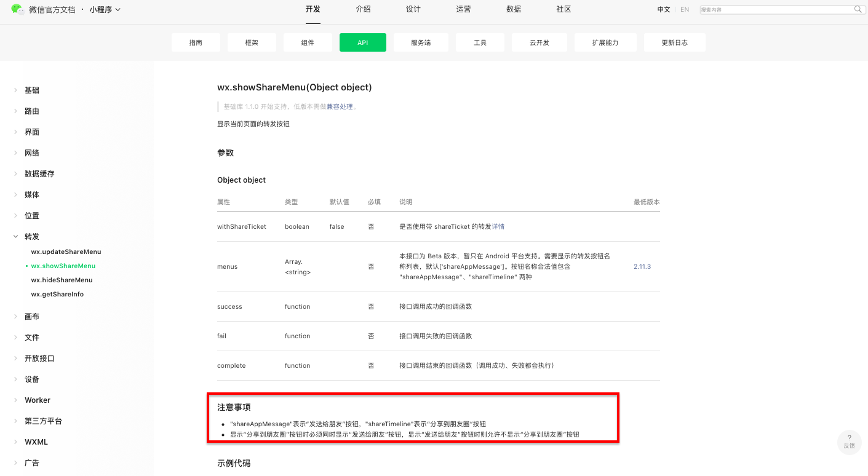Expand the 广告 sidebar section

[x=32, y=463]
